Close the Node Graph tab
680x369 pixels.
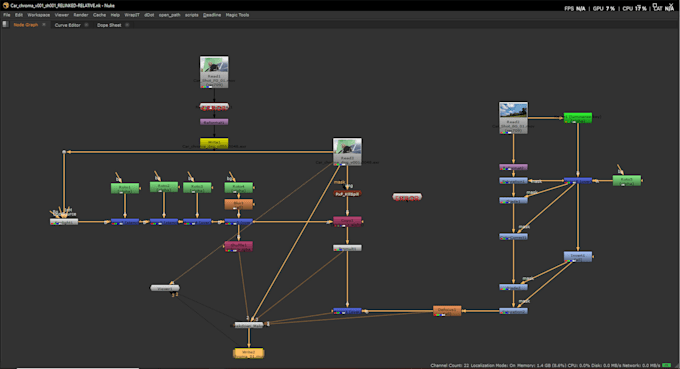(44, 25)
